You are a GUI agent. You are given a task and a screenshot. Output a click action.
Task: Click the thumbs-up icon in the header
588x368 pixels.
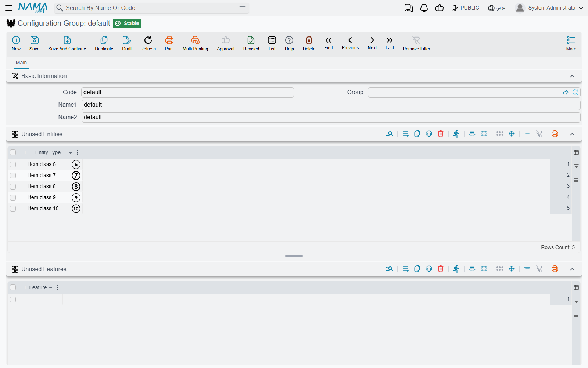440,8
